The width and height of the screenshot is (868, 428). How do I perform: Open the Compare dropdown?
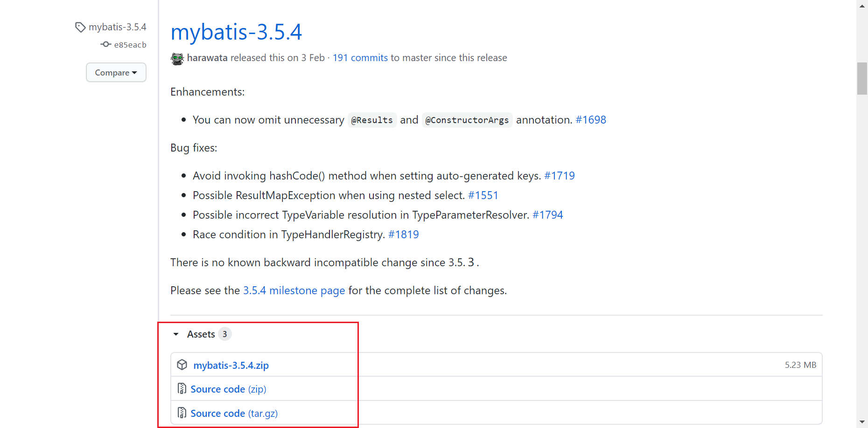coord(116,72)
